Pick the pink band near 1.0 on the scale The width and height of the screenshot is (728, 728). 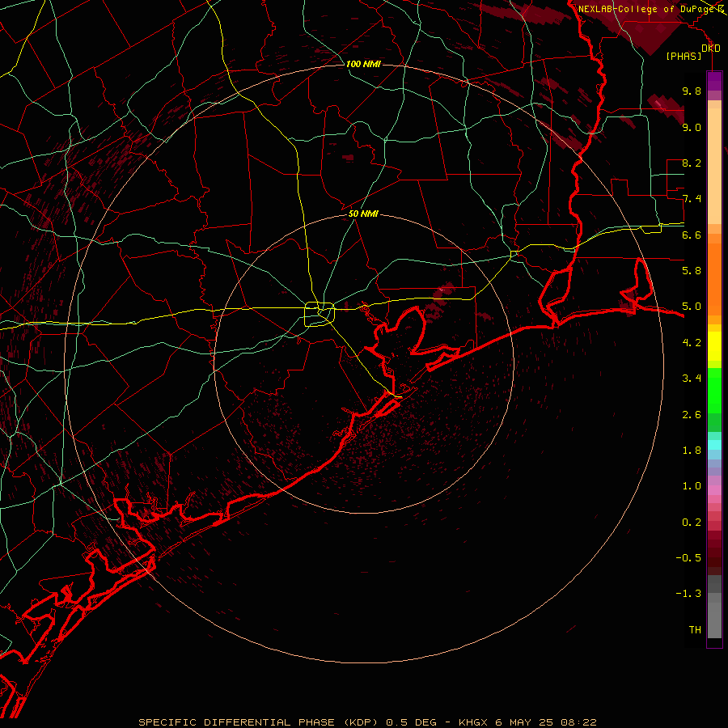[714, 490]
